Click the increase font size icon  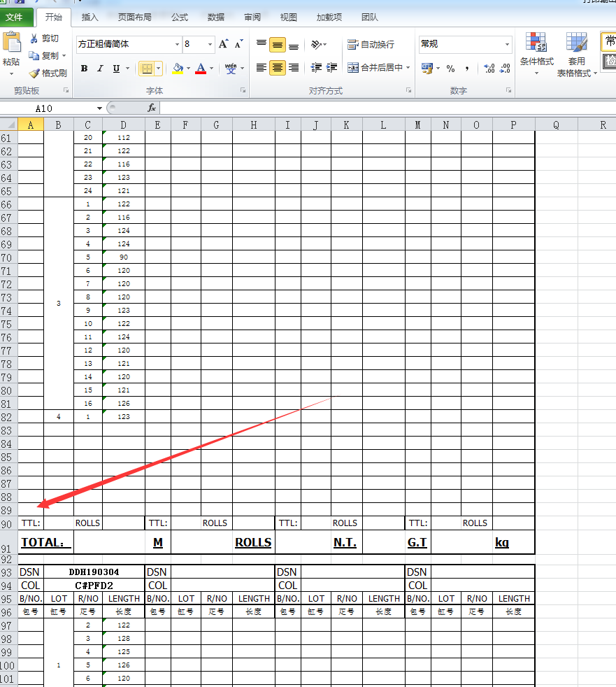click(x=223, y=44)
